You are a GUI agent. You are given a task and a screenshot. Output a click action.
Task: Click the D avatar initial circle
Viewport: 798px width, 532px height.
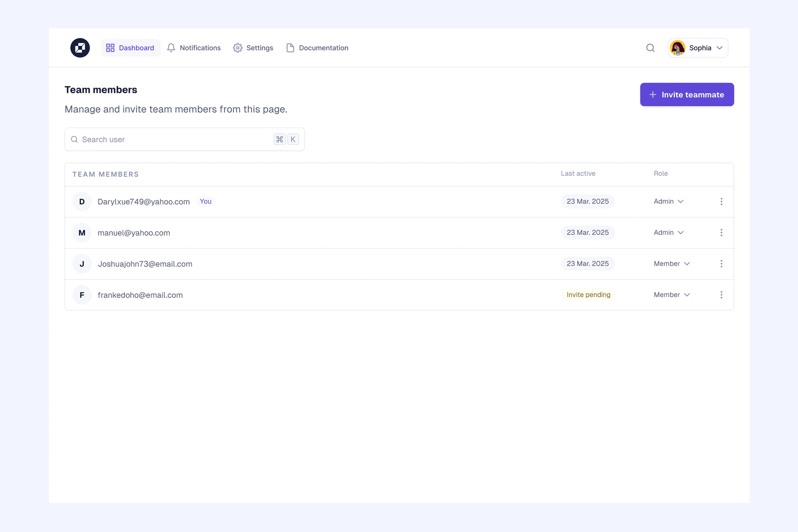click(82, 201)
